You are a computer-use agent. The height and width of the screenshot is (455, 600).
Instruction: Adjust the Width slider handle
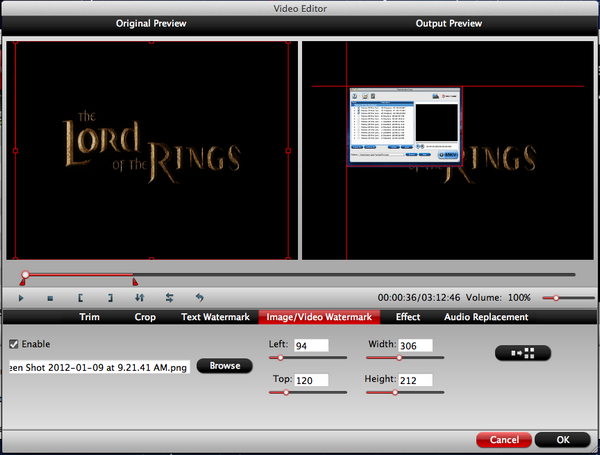coord(399,358)
